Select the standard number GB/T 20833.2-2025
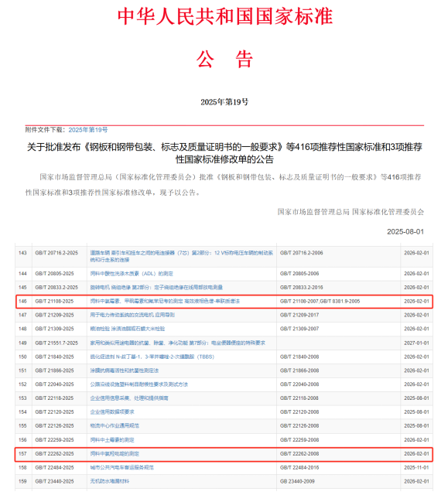The width and height of the screenshot is (448, 495). (56, 287)
